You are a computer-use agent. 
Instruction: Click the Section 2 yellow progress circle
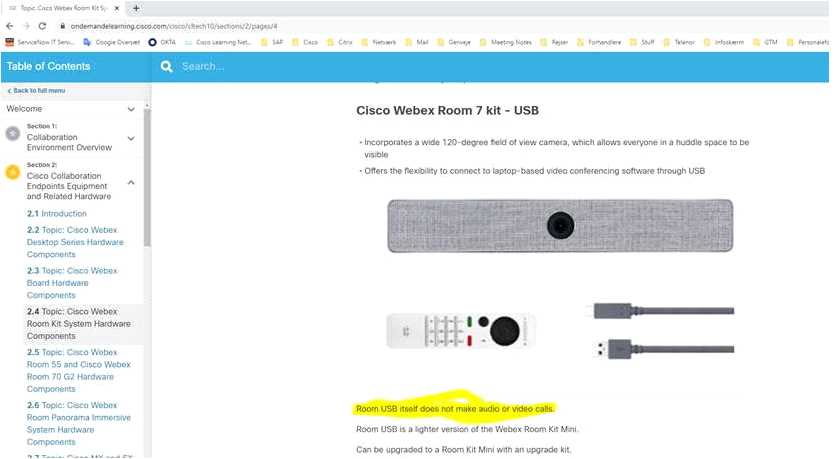(x=13, y=172)
